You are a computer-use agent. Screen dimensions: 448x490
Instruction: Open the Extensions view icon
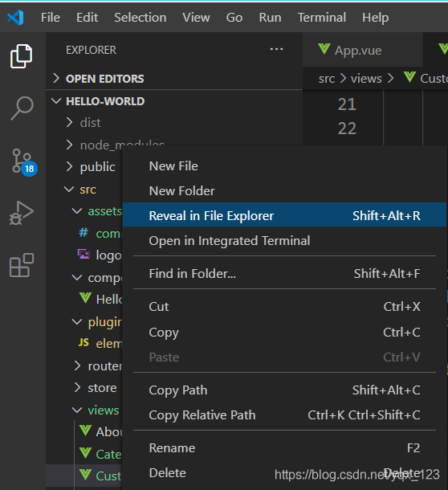coord(21,265)
